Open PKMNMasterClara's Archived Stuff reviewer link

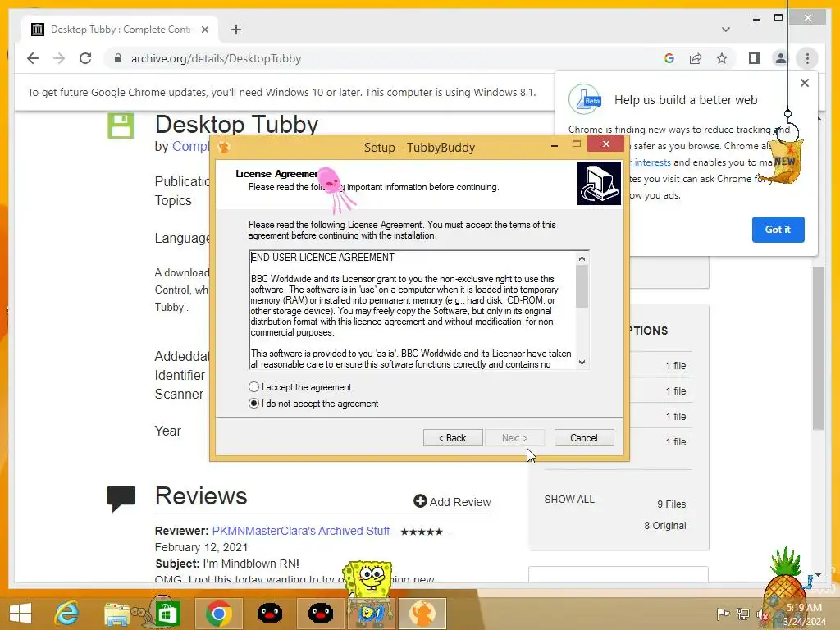[x=301, y=531]
